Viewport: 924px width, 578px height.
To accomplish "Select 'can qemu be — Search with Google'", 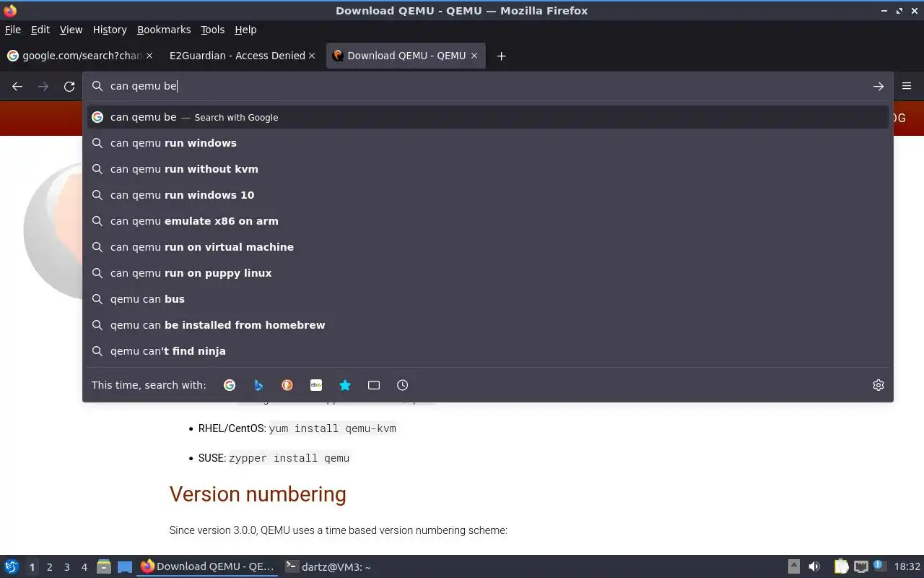I will point(488,117).
